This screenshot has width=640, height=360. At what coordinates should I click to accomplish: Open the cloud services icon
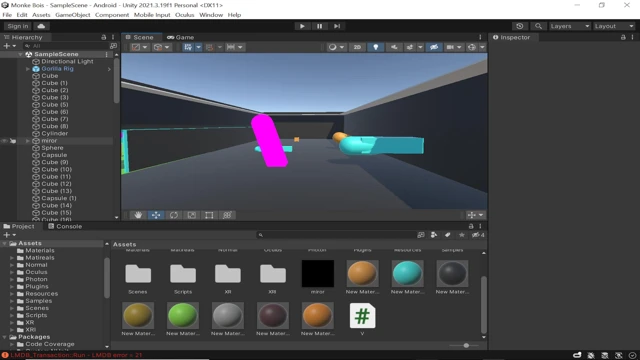[41, 26]
